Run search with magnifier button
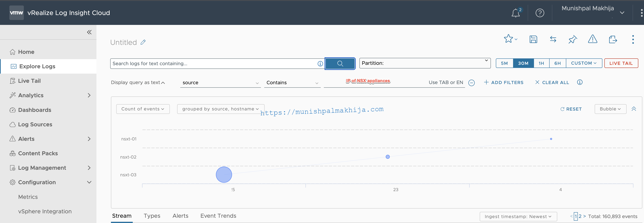Screen dimensions: 644x223 340,63
